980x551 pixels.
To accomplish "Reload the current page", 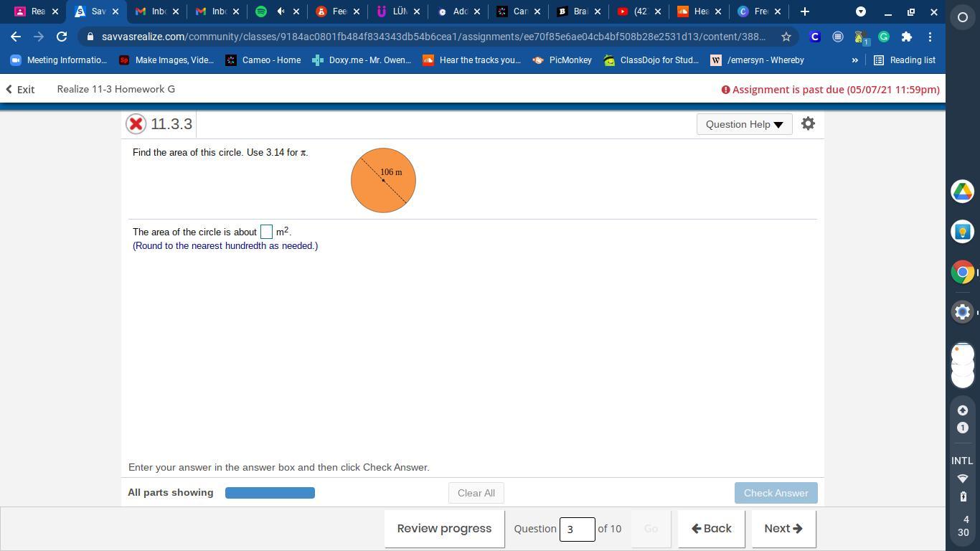I will (62, 37).
